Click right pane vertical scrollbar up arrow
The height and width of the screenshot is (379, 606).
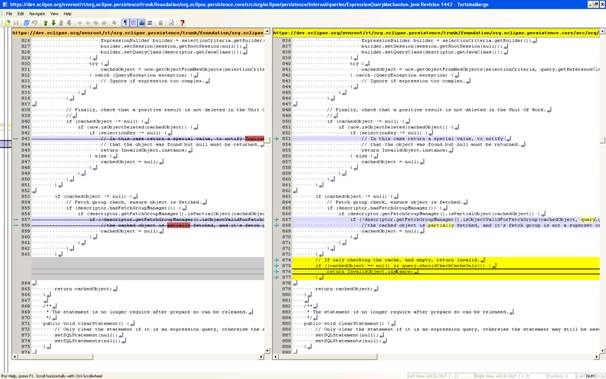603,32
